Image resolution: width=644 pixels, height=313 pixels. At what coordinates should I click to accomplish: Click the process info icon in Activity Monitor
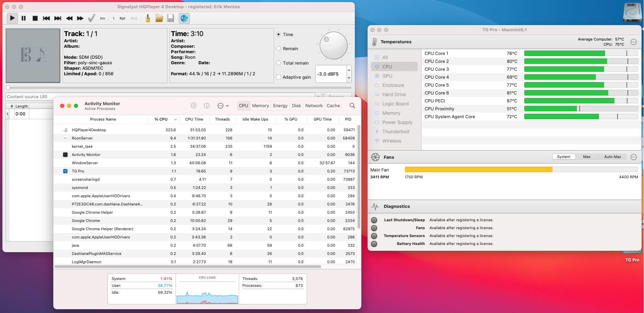click(207, 106)
